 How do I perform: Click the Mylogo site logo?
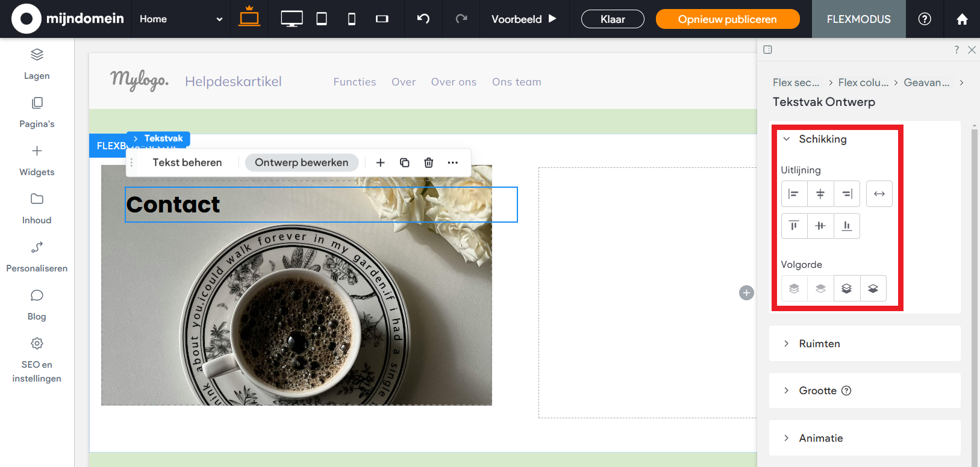point(139,81)
